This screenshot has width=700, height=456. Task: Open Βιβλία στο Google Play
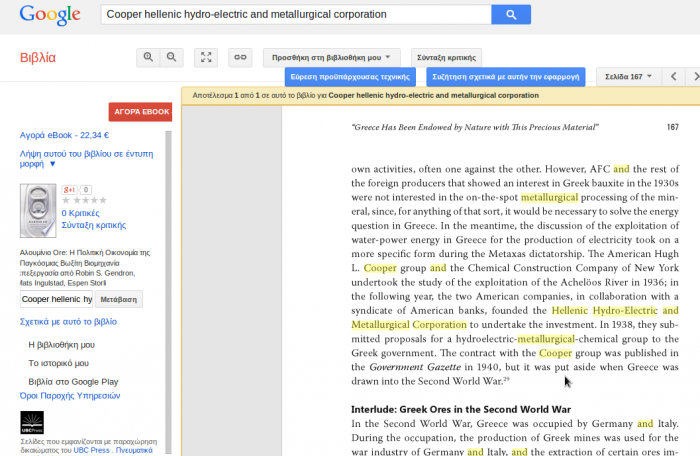click(73, 382)
